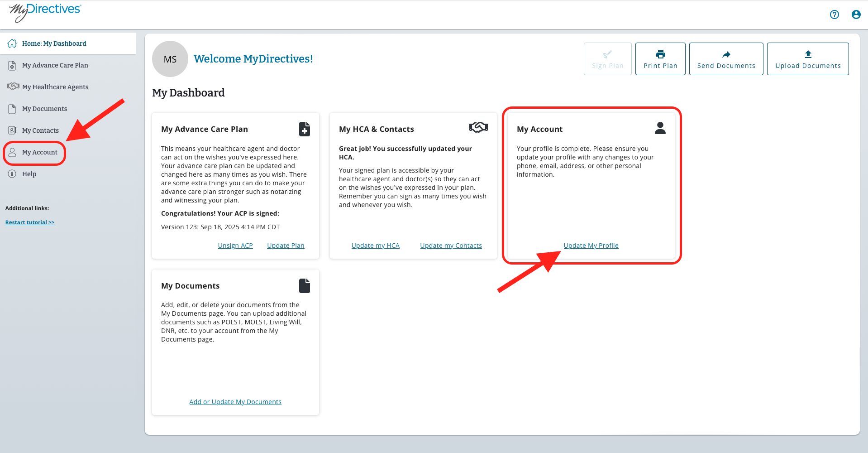Open My Account in sidebar
The width and height of the screenshot is (868, 453).
coord(40,152)
